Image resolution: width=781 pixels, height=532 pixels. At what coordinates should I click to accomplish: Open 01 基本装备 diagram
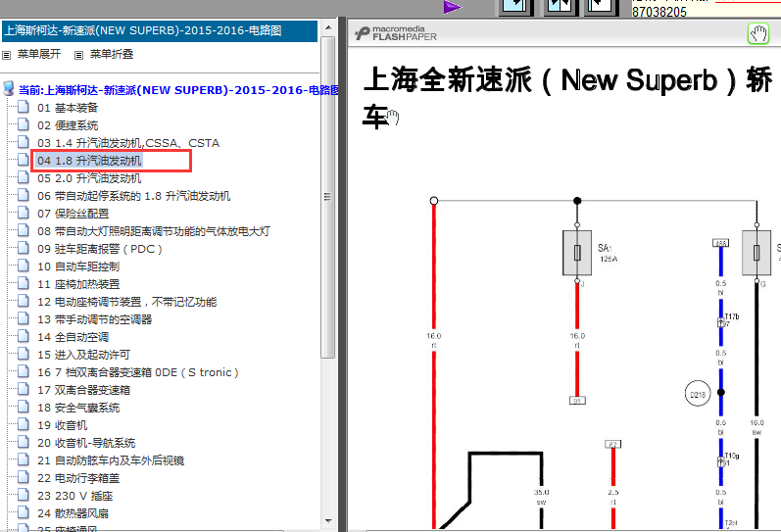click(68, 108)
